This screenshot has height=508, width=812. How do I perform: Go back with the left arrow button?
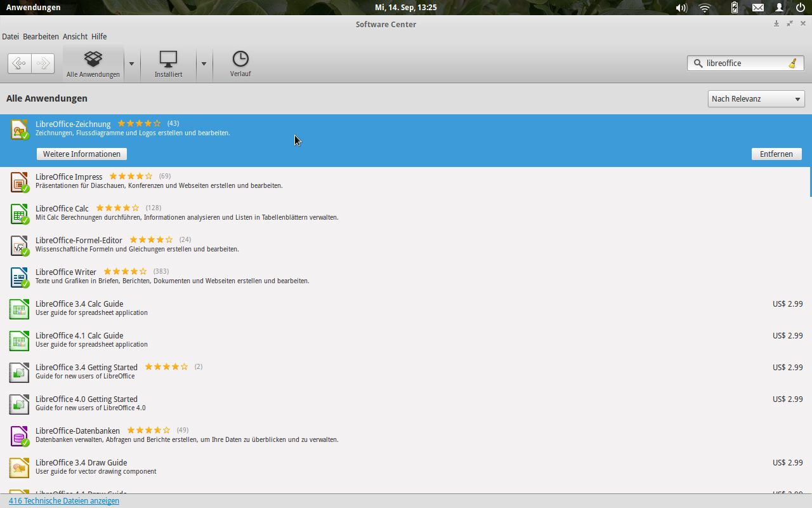[20, 63]
